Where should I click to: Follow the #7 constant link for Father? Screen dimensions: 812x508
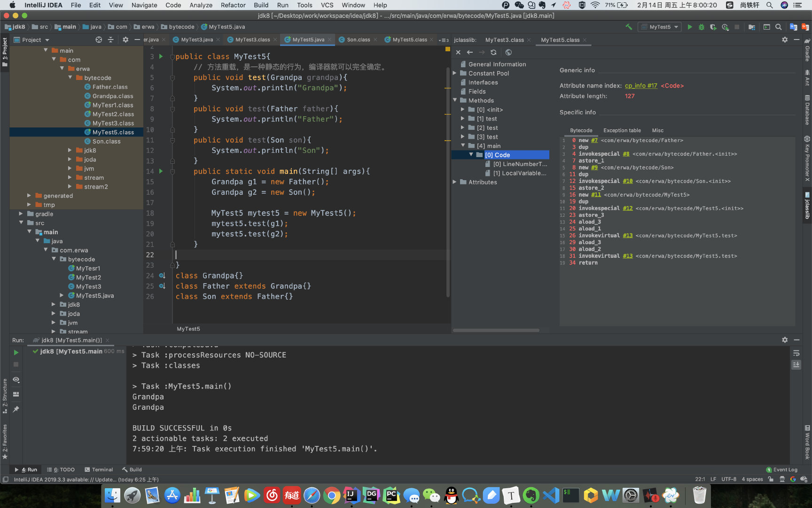(594, 140)
